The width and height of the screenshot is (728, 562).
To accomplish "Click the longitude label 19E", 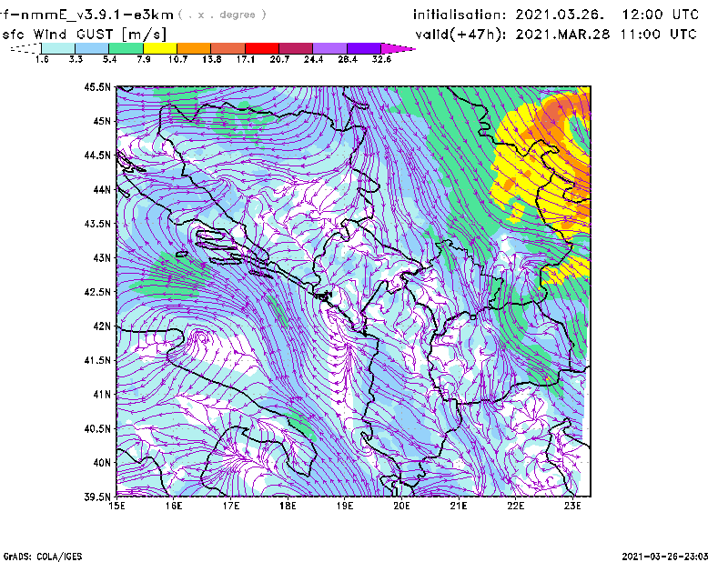I will (x=345, y=506).
